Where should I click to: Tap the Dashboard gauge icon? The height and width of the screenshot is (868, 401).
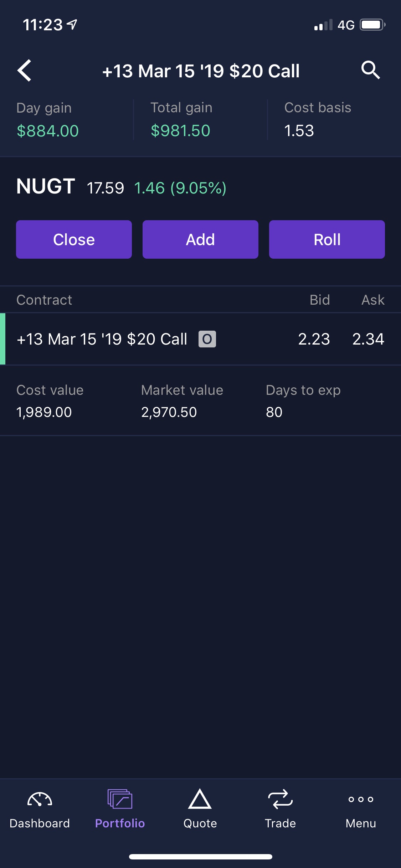click(x=40, y=799)
